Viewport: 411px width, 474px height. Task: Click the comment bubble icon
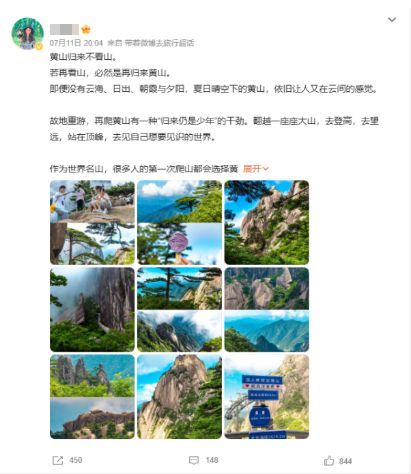pyautogui.click(x=194, y=460)
